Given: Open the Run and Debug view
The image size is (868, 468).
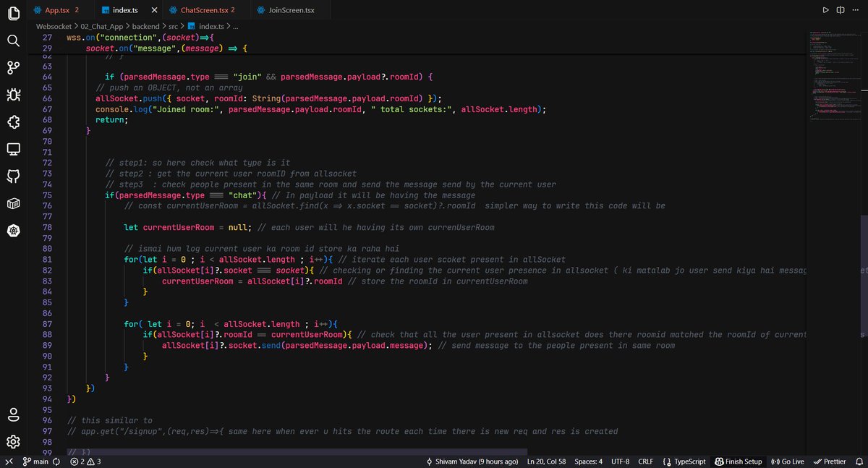Looking at the screenshot, I should point(13,95).
